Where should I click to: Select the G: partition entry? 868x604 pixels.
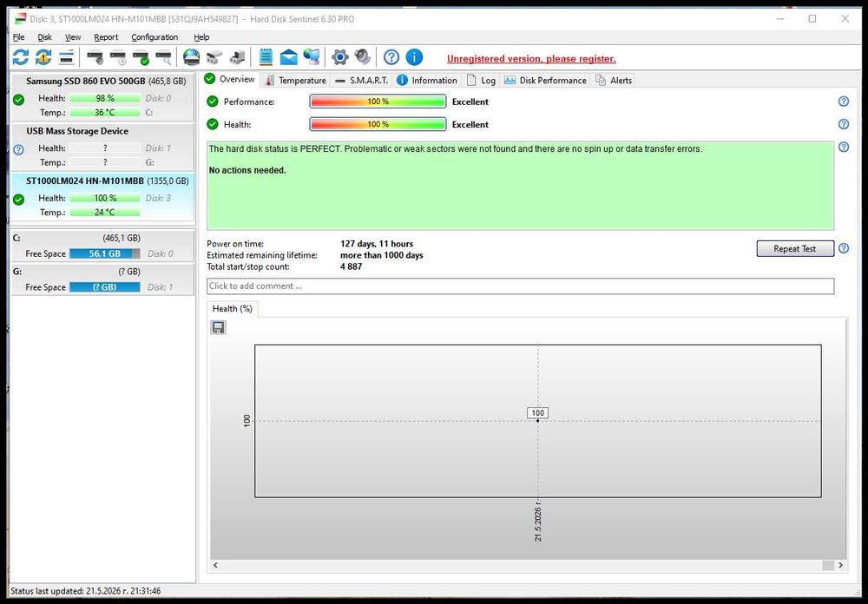coord(103,279)
